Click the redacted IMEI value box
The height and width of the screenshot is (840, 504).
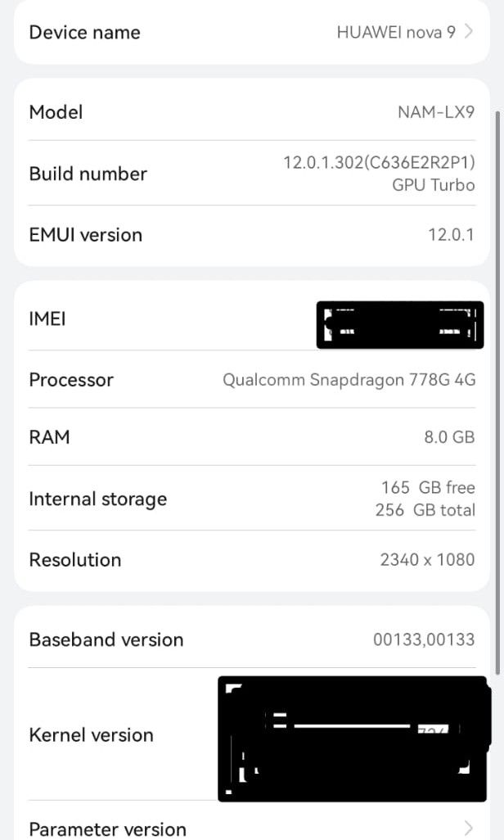click(399, 324)
